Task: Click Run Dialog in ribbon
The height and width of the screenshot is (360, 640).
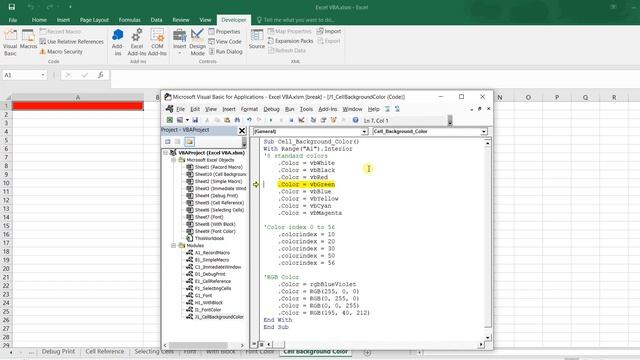Action: coord(225,52)
